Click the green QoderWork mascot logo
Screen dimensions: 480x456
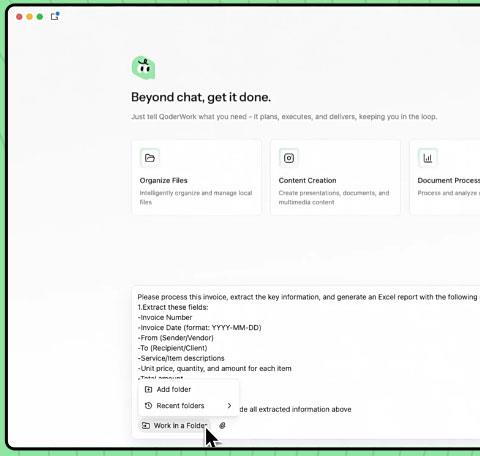click(143, 68)
